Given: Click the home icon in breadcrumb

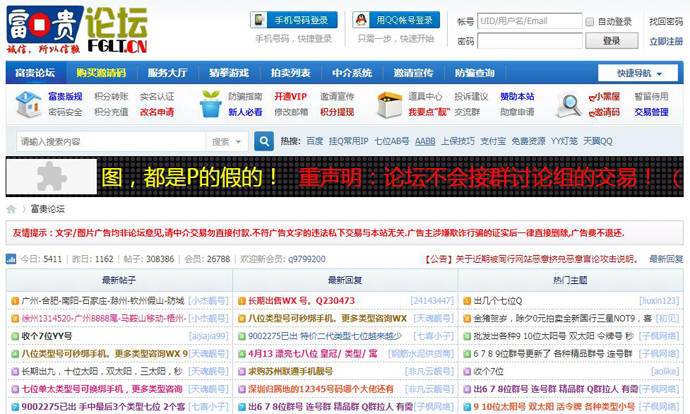Looking at the screenshot, I should [12, 209].
